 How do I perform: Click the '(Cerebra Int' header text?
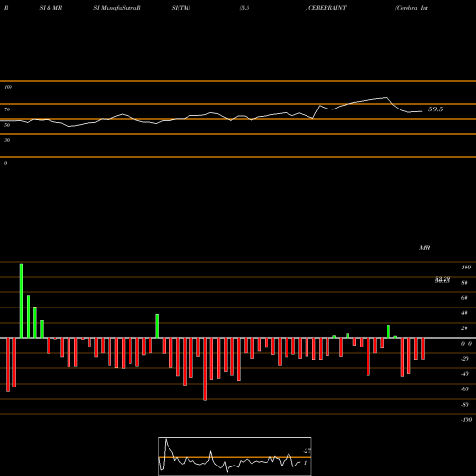pos(411,8)
